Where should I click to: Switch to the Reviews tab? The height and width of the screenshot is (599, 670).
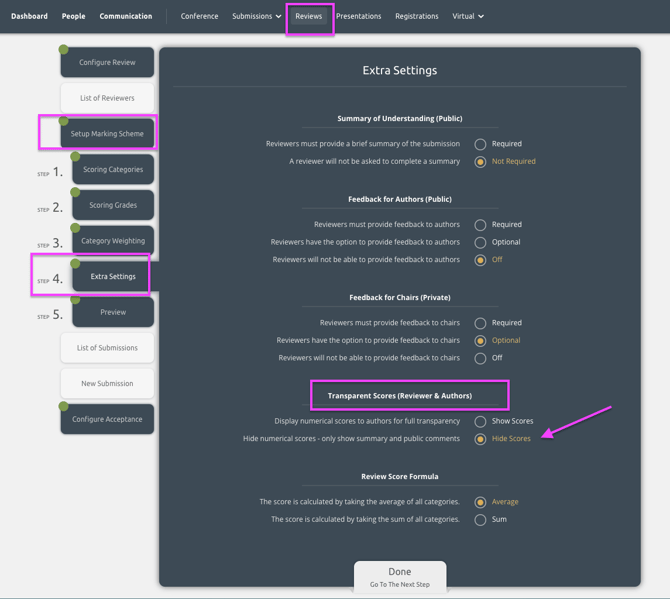click(309, 16)
